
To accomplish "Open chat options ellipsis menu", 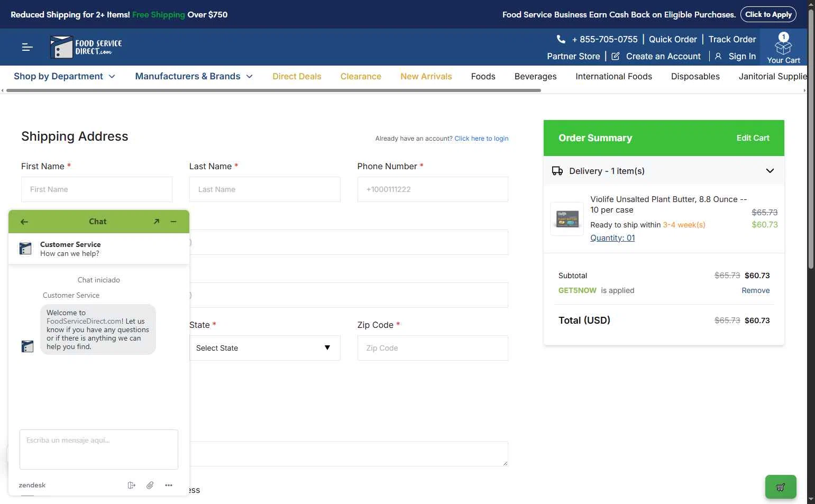I will point(169,485).
